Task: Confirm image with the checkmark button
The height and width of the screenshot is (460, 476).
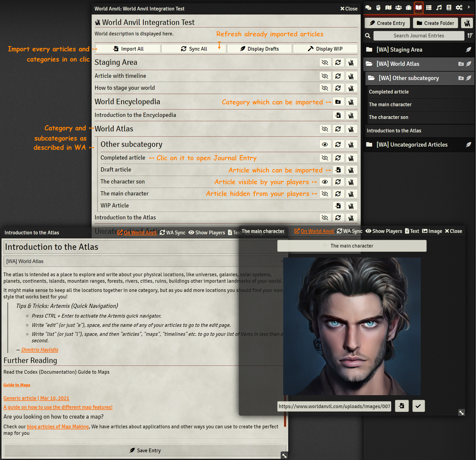Action: (x=418, y=406)
